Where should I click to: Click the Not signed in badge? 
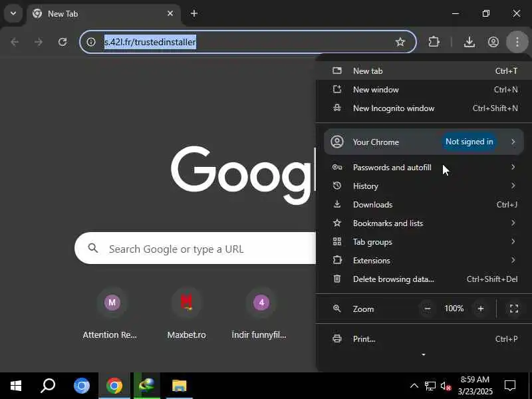tap(469, 142)
